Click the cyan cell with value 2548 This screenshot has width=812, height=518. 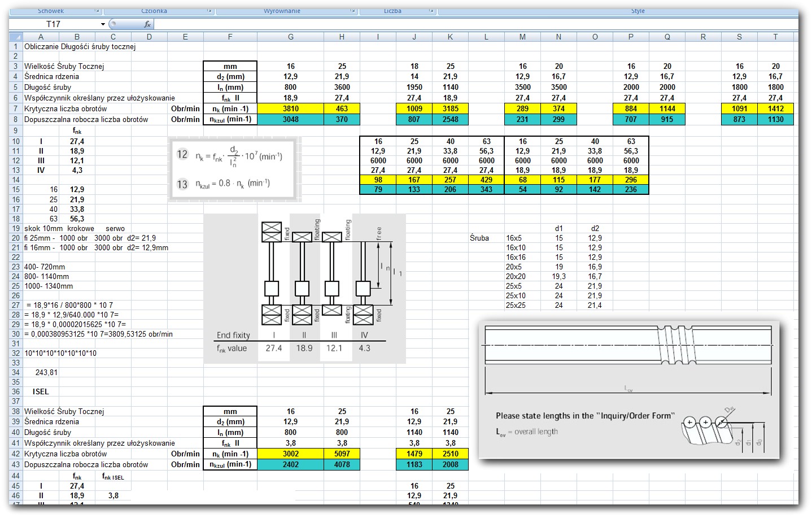coord(450,119)
